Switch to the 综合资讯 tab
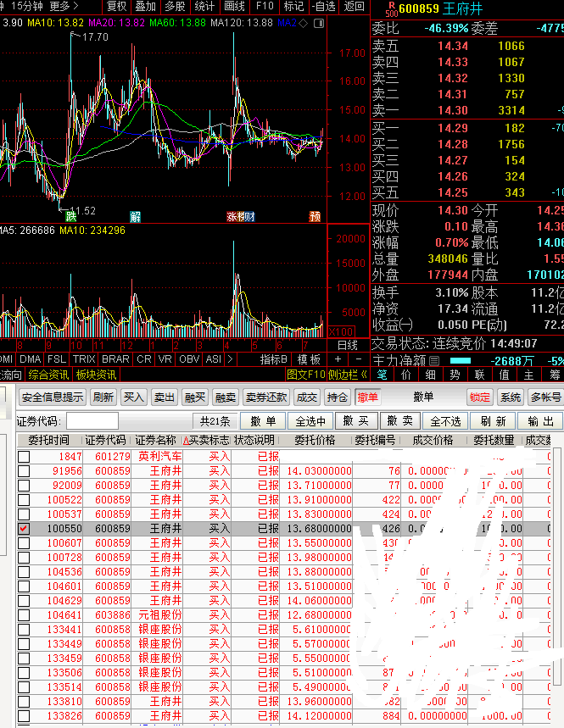564x728 pixels. coord(47,375)
